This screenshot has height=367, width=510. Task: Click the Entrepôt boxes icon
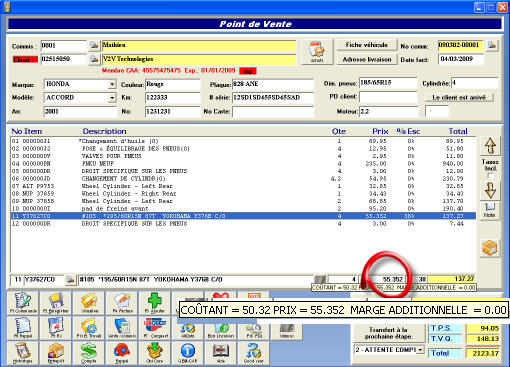click(56, 353)
